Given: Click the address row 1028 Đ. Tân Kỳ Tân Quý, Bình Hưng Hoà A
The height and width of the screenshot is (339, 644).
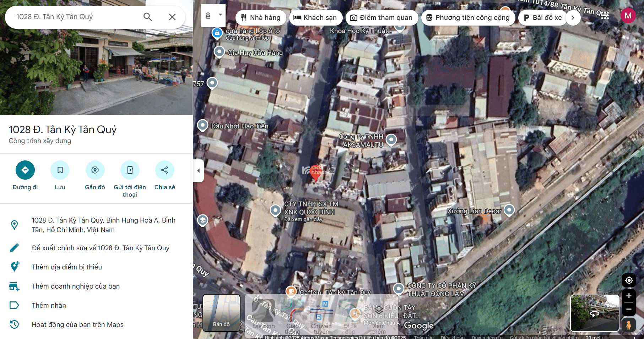Looking at the screenshot, I should (96, 225).
